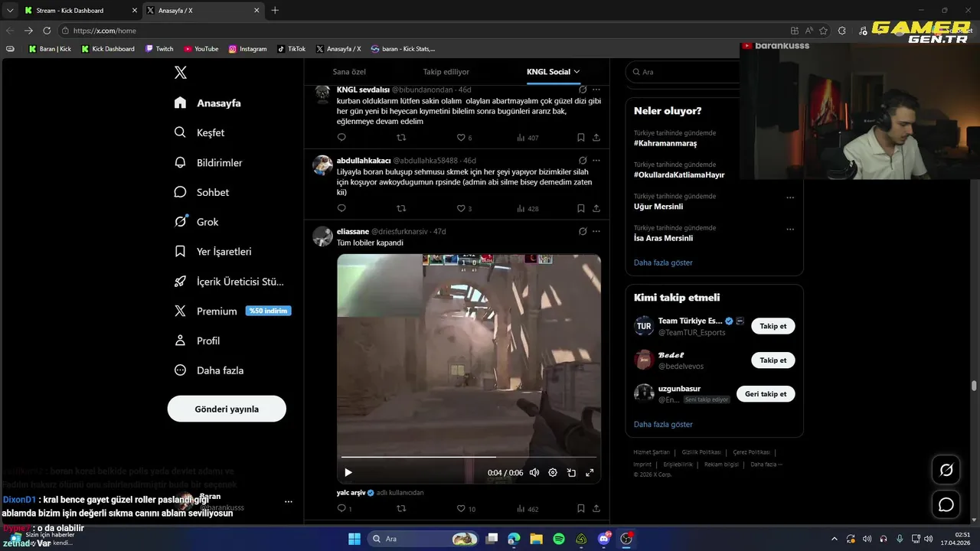
Task: Switch to Stream - Kick Dashboard tab
Action: click(x=80, y=10)
